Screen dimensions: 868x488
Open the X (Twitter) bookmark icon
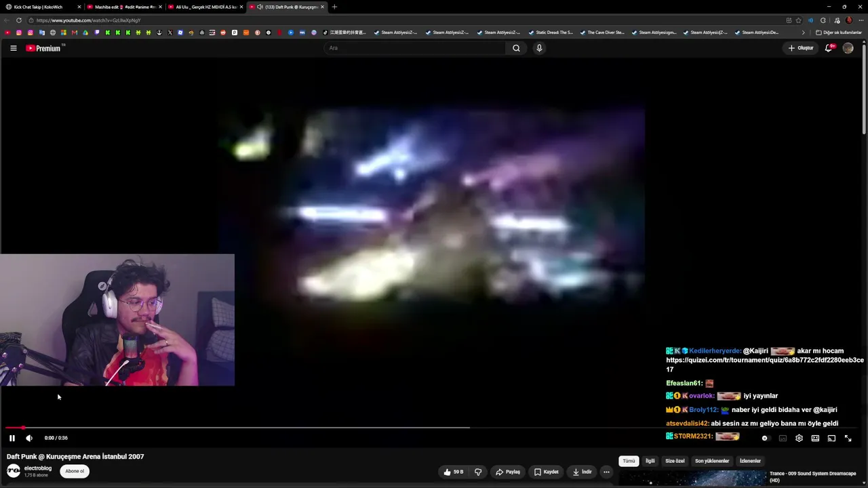(170, 33)
